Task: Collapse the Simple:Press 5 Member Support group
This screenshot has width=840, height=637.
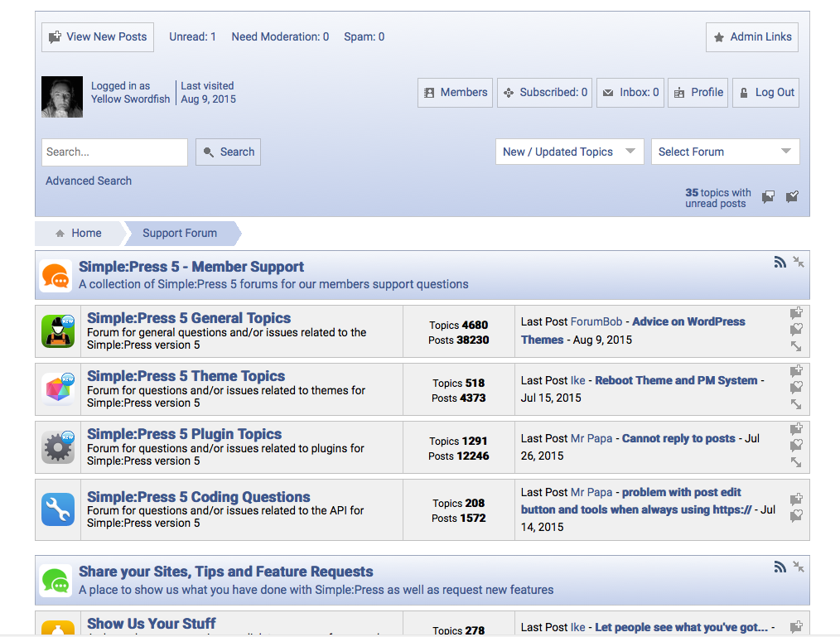Action: pos(798,262)
